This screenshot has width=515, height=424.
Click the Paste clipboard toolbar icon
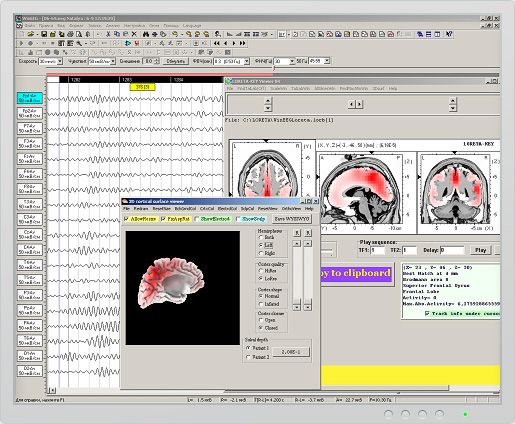click(126, 34)
